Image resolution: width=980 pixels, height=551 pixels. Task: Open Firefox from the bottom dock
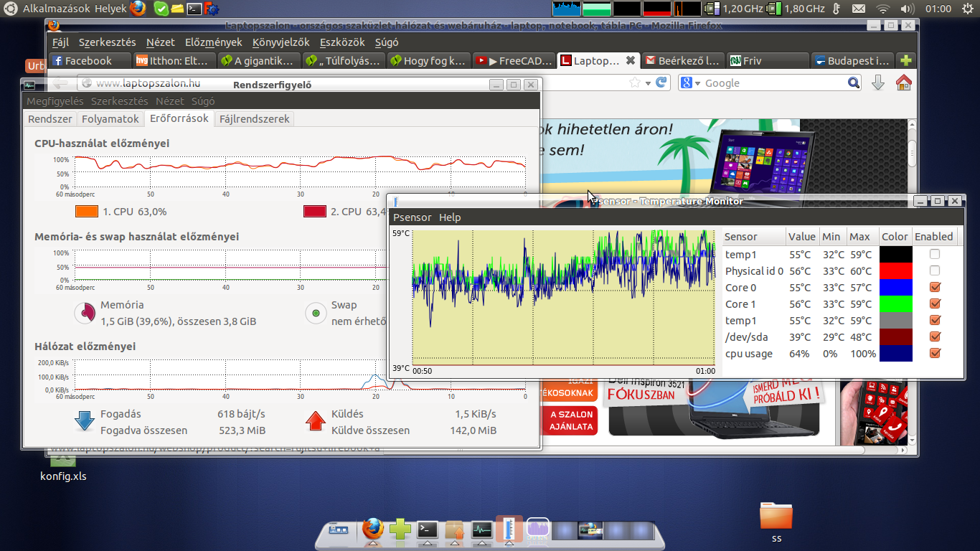[372, 529]
